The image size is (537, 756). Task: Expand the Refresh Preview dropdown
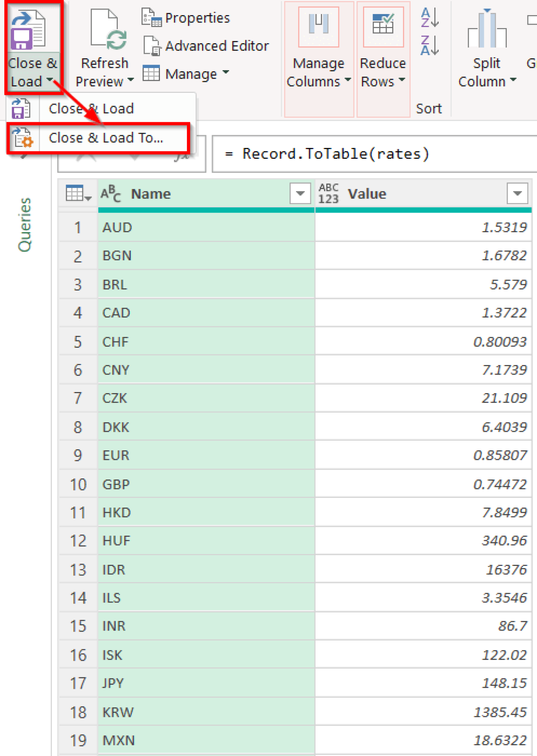tap(130, 80)
